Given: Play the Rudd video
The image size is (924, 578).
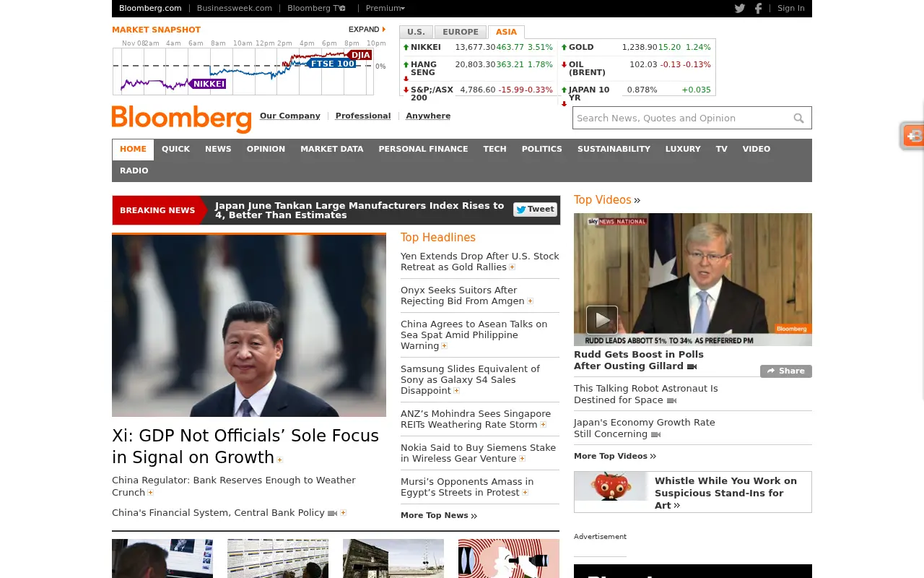Looking at the screenshot, I should point(602,320).
